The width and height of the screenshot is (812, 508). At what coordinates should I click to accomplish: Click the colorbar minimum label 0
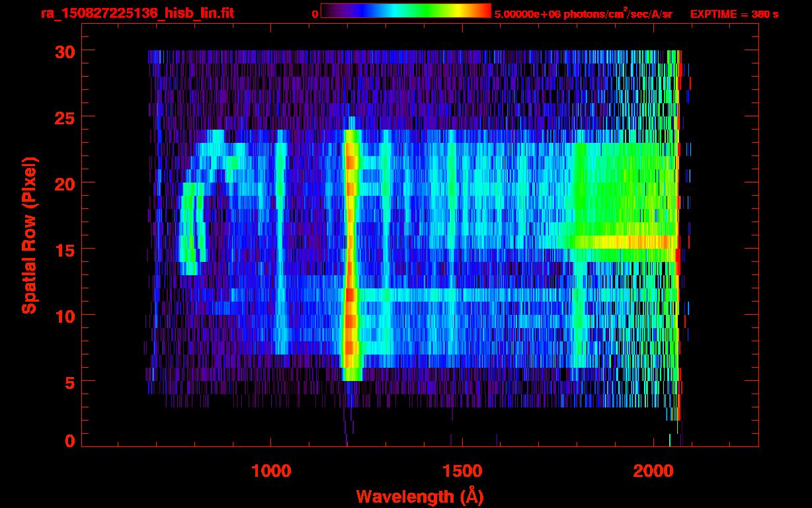[x=315, y=14]
